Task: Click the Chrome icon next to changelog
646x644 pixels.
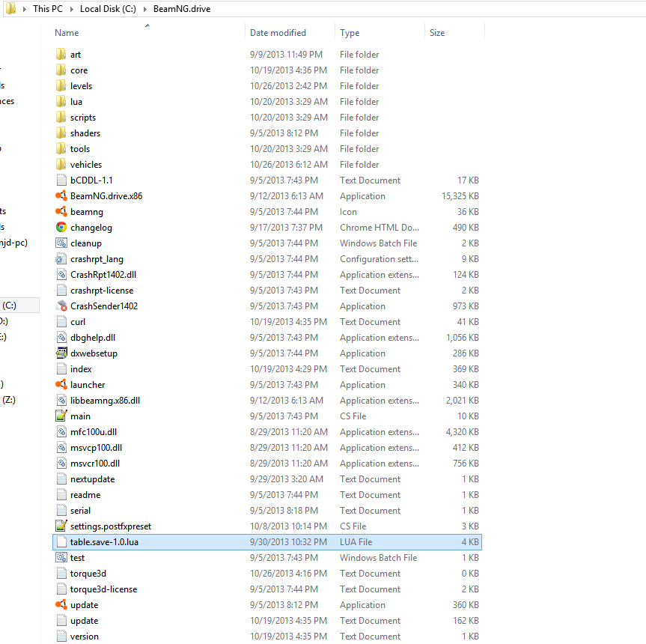Action: 61,227
